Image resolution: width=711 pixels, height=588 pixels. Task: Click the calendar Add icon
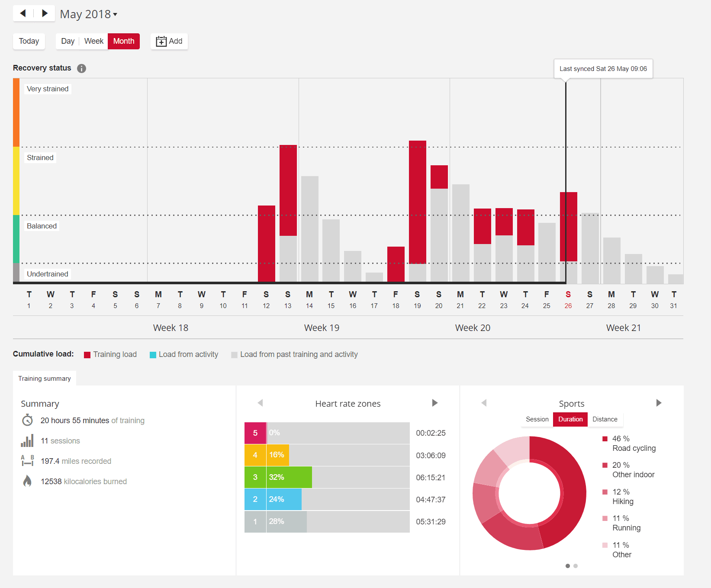[161, 42]
